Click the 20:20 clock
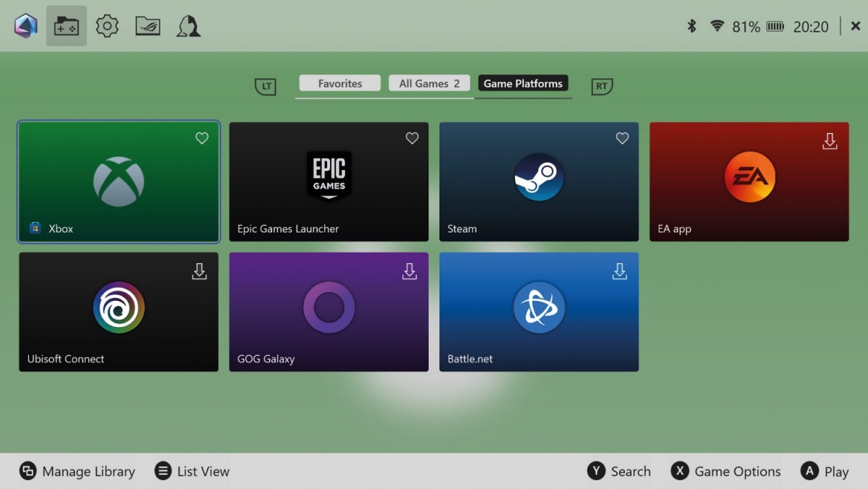This screenshot has height=489, width=868. [x=811, y=27]
